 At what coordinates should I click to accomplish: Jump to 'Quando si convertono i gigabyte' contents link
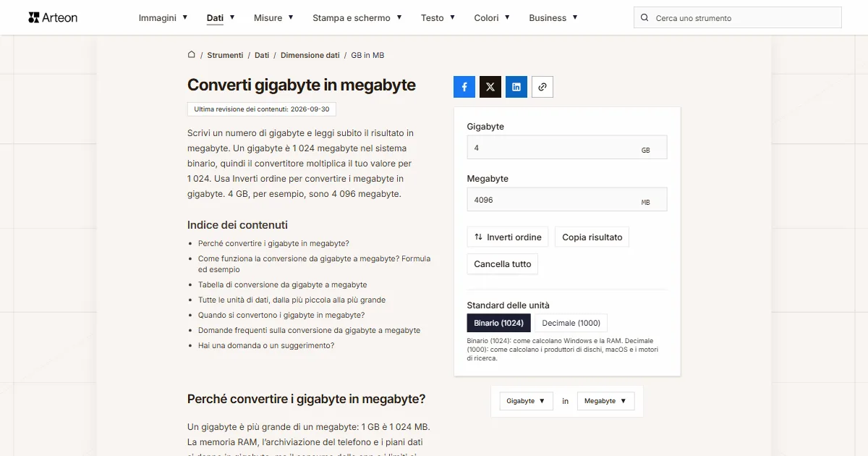[281, 316]
